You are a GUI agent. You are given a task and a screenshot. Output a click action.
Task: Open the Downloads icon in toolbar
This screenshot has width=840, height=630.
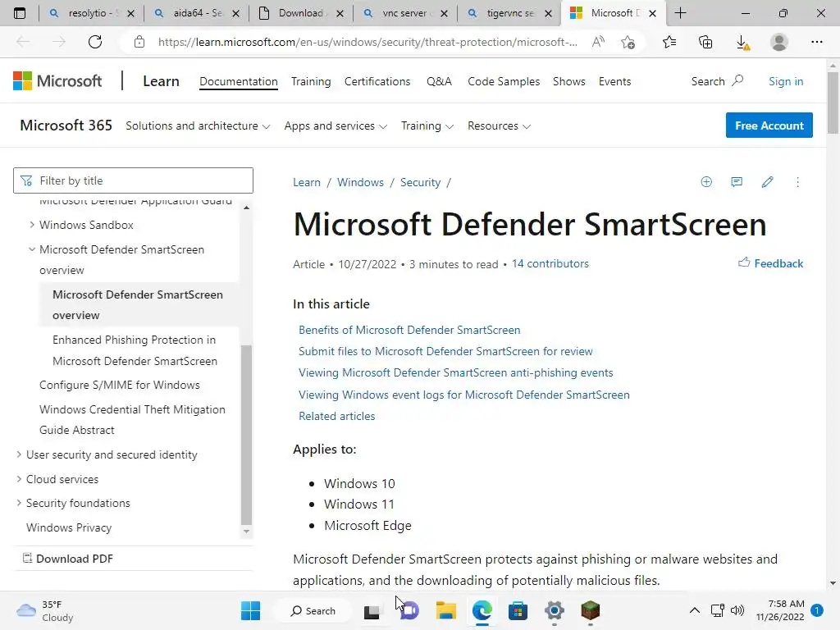coord(742,43)
